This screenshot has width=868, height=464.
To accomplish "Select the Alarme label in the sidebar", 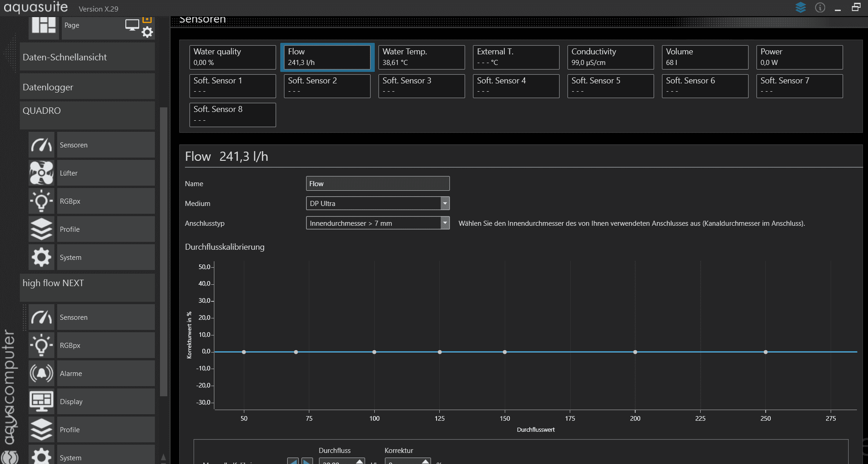I will point(106,374).
